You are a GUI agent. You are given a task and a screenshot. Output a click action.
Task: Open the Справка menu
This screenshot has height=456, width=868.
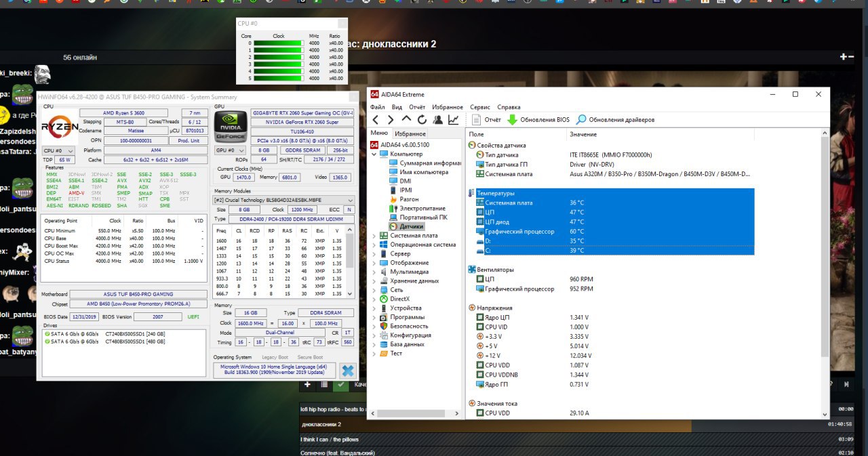click(509, 107)
